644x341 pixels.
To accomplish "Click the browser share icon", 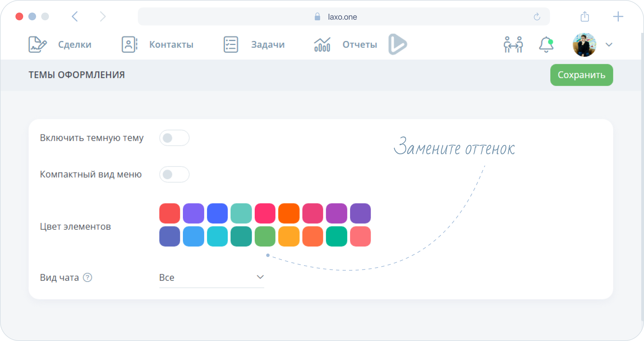I will pyautogui.click(x=585, y=16).
